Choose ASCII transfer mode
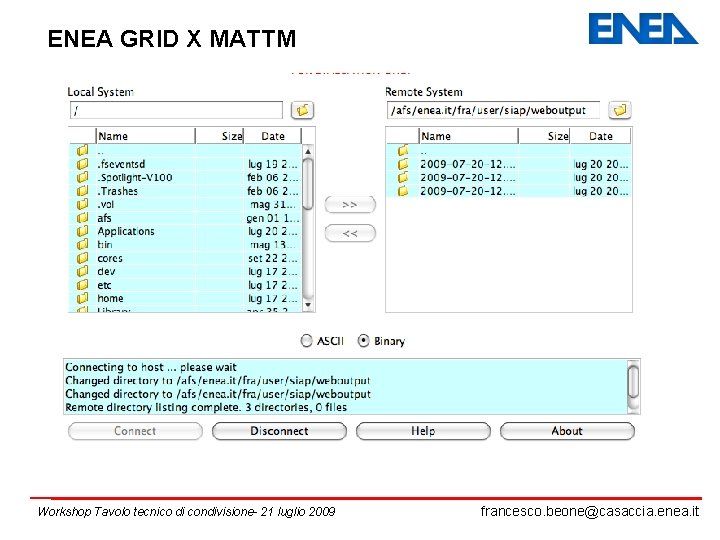This screenshot has height=540, width=720. pos(306,341)
